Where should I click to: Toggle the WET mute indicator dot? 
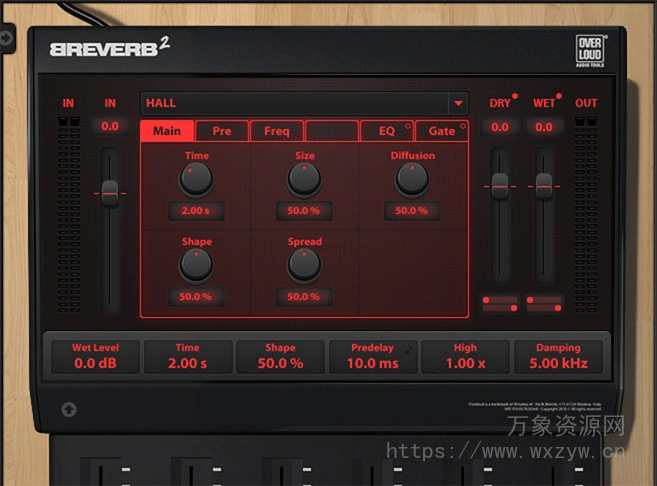click(x=559, y=96)
